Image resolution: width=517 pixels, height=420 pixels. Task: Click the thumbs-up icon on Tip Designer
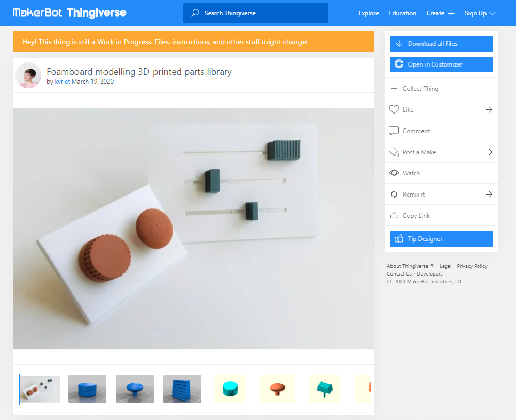coord(399,238)
